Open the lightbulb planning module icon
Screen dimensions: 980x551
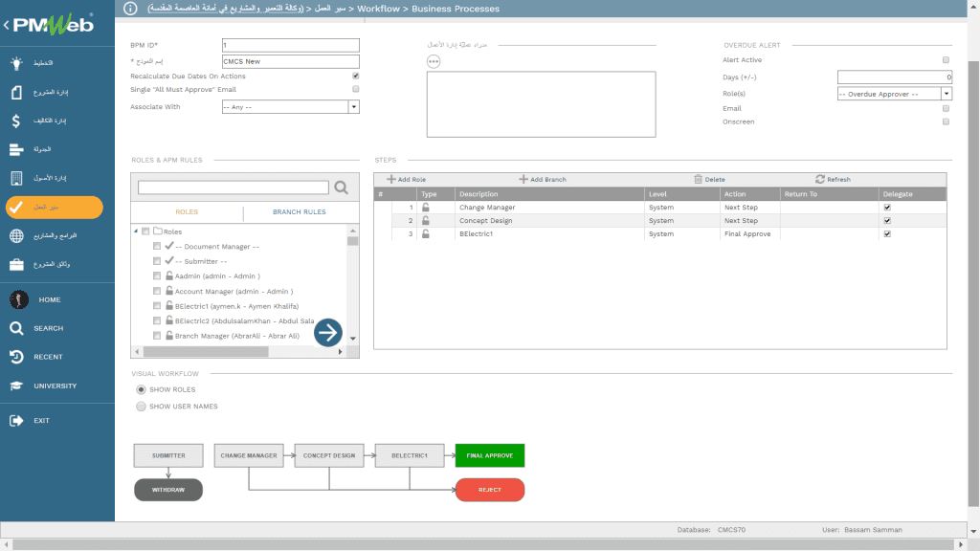16,63
